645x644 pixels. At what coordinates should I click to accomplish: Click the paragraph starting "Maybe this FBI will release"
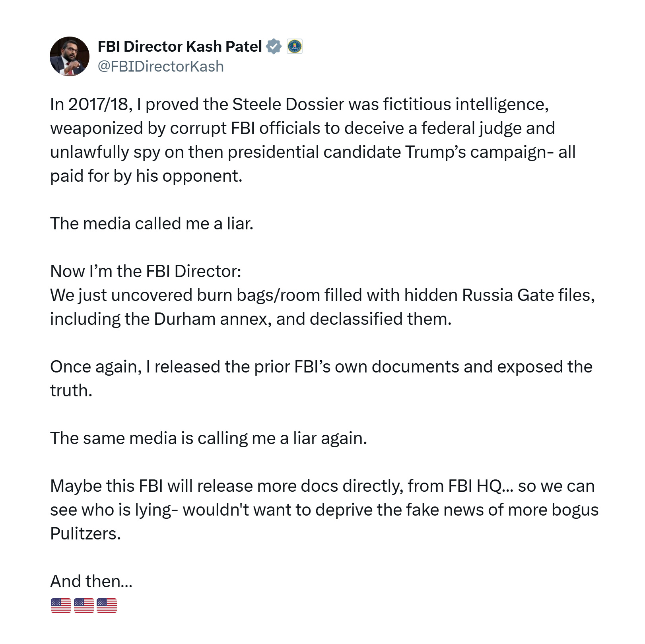tap(324, 510)
